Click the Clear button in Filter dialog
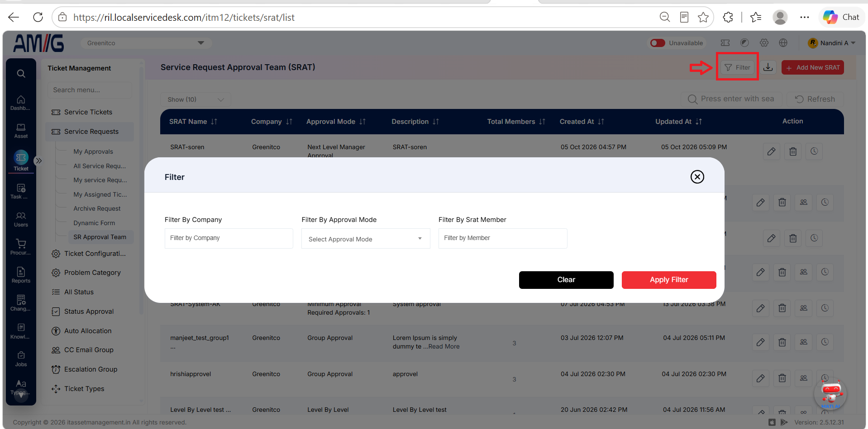The height and width of the screenshot is (429, 868). coord(566,280)
